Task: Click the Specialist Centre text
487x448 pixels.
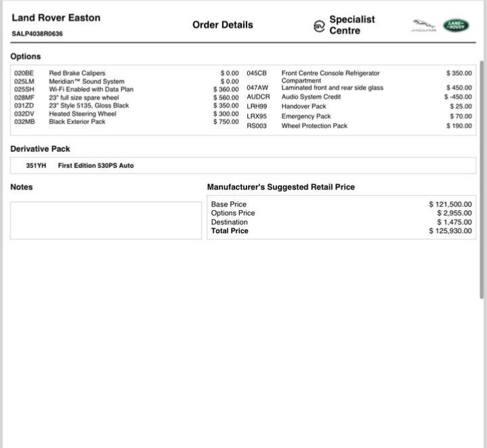Action: [x=352, y=25]
